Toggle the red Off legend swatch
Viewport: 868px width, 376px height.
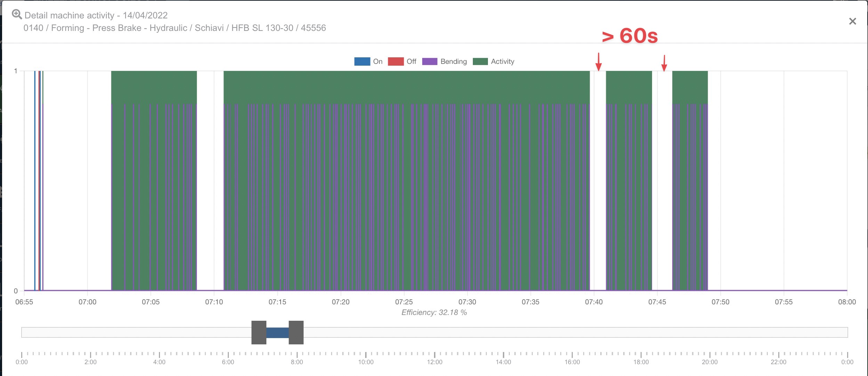pos(395,62)
